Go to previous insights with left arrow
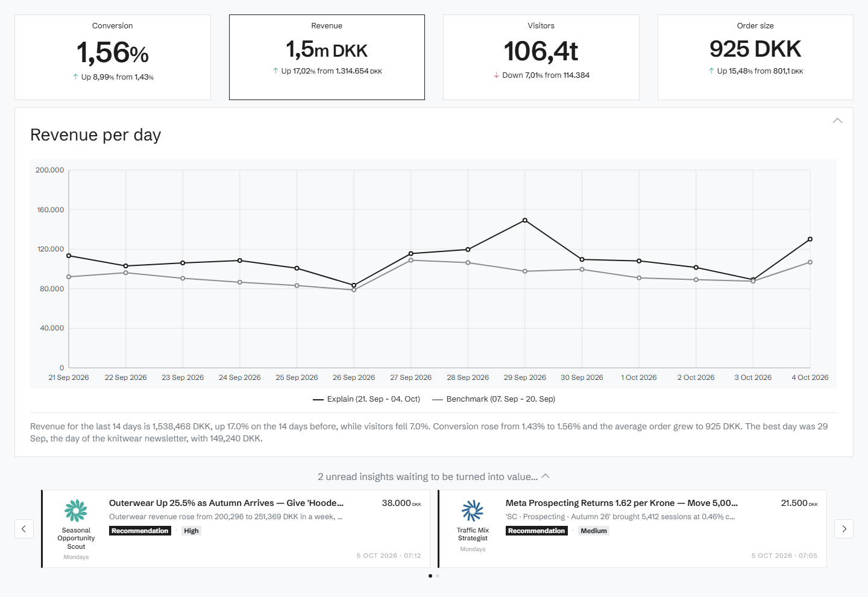This screenshot has width=868, height=597. coord(24,529)
